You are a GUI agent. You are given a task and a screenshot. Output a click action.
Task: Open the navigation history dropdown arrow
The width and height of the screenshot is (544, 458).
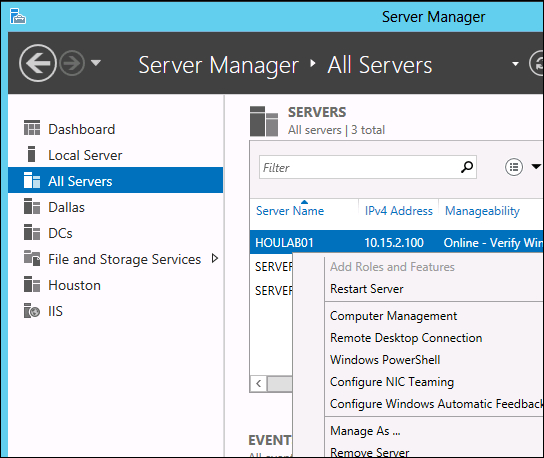pos(96,63)
